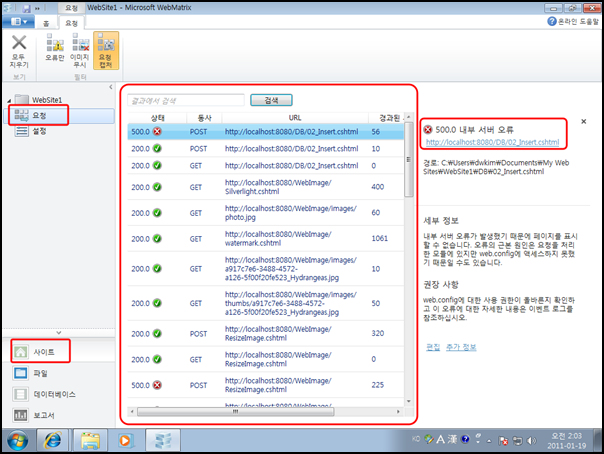Screen dimensions: 604x454
Task: Click the workspace selector collapse chevron
Action: point(59,332)
